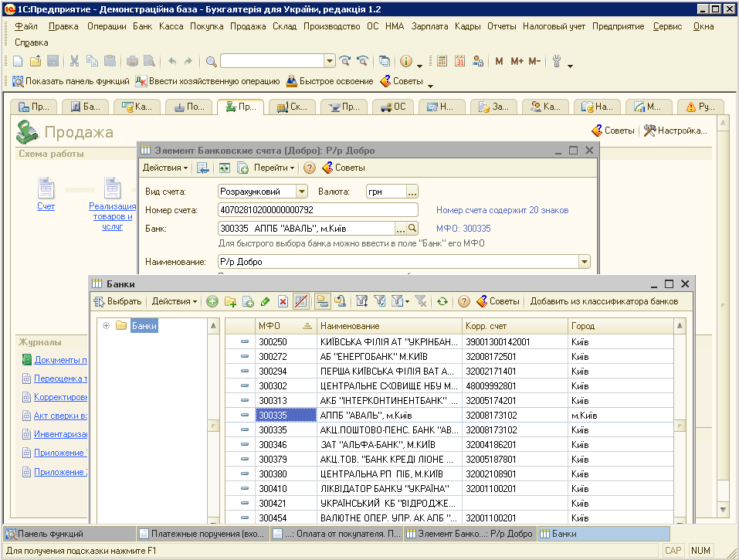Click the Наименование column header
Image resolution: width=739 pixels, height=560 pixels.
click(389, 326)
